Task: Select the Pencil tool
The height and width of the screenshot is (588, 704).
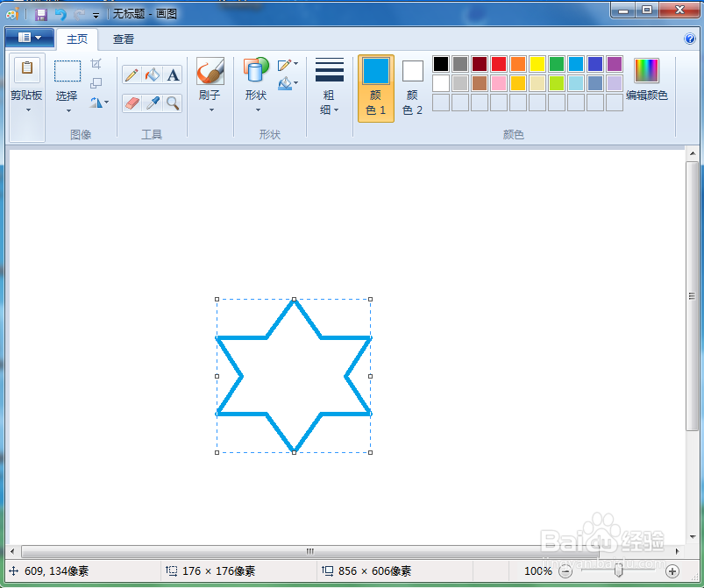Action: [x=132, y=75]
